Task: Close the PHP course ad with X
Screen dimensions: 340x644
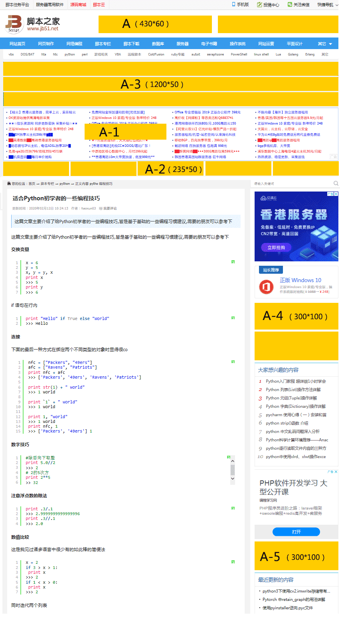Action: click(336, 472)
